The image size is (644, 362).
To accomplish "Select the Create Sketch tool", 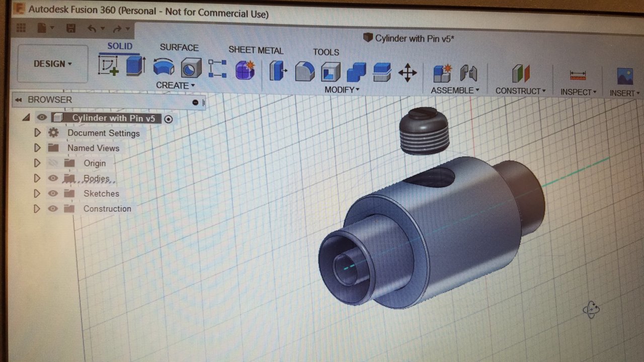I will coord(109,66).
